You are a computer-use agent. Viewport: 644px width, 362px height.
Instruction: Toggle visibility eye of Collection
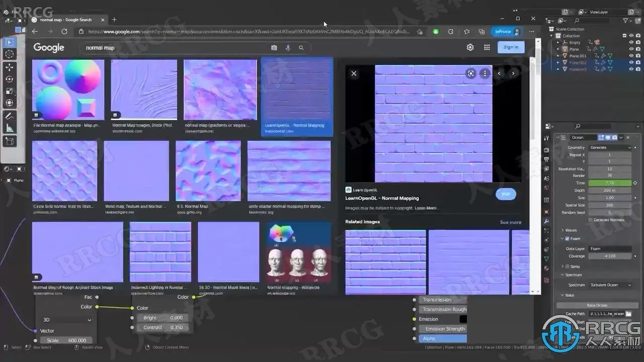[631, 36]
